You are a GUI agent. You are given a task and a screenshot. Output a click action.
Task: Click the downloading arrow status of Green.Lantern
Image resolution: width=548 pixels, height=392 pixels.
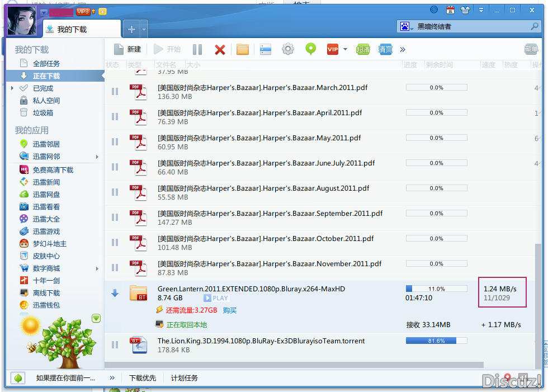(115, 293)
